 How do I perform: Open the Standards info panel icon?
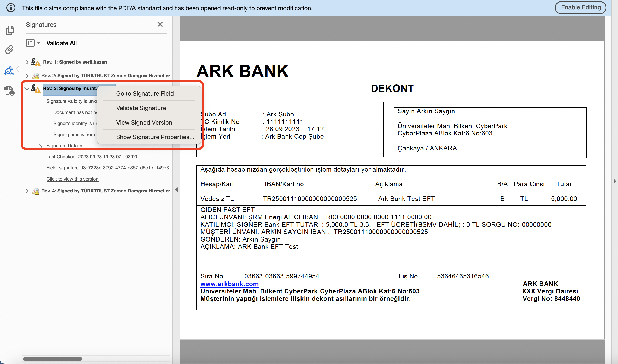[x=10, y=90]
